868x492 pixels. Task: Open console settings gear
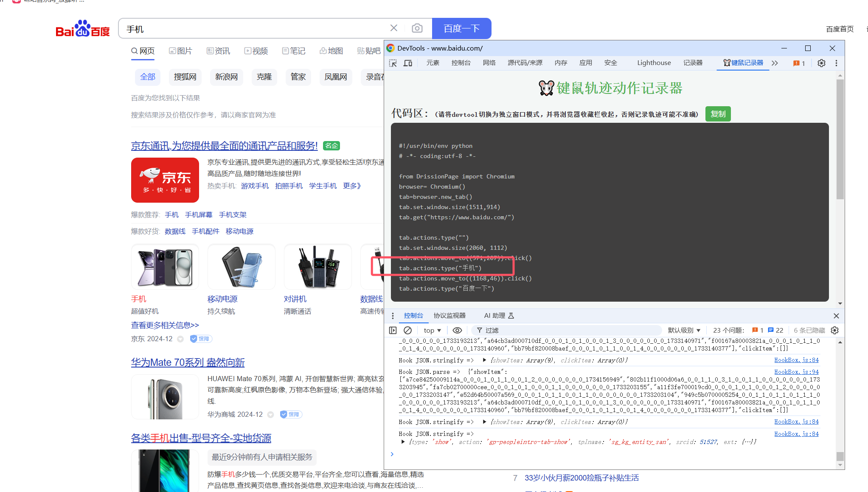(834, 330)
